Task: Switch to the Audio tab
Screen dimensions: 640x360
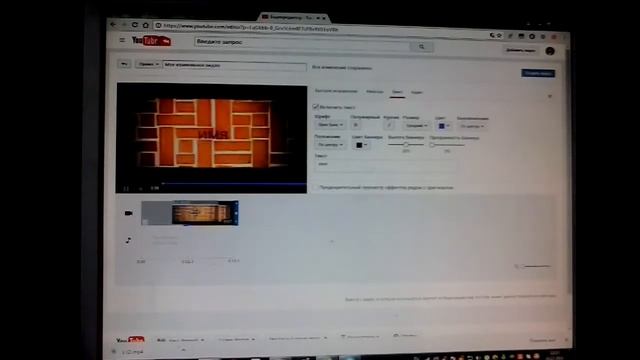Action: tap(417, 93)
